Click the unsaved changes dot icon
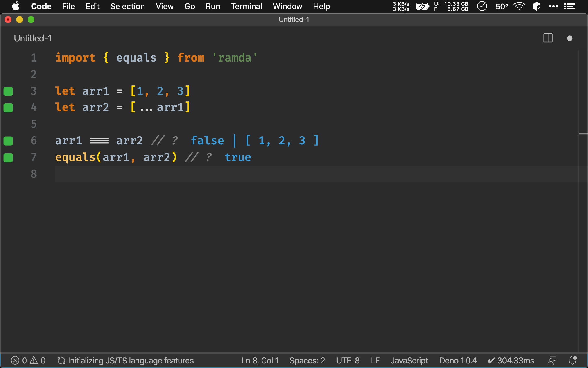The height and width of the screenshot is (368, 588). [x=570, y=38]
